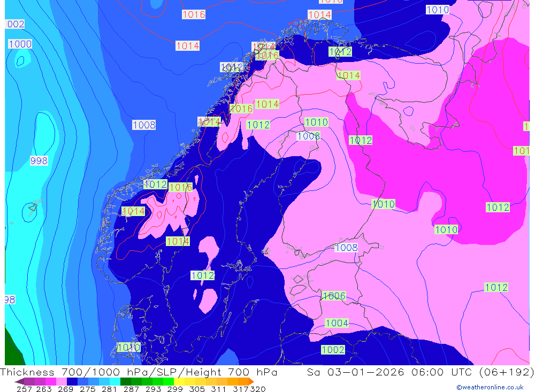This screenshot has height=392, width=535.
Task: Click the purple left arrow cap of legend
Action: (19, 381)
